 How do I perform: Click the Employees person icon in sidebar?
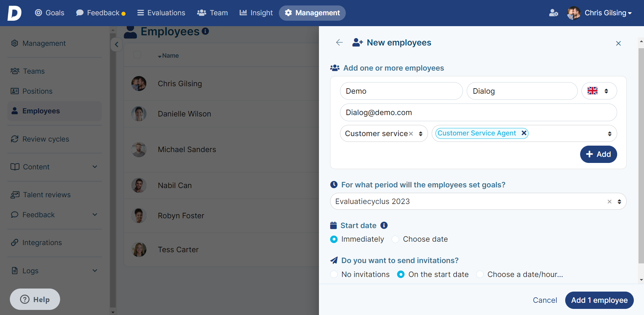tap(15, 111)
